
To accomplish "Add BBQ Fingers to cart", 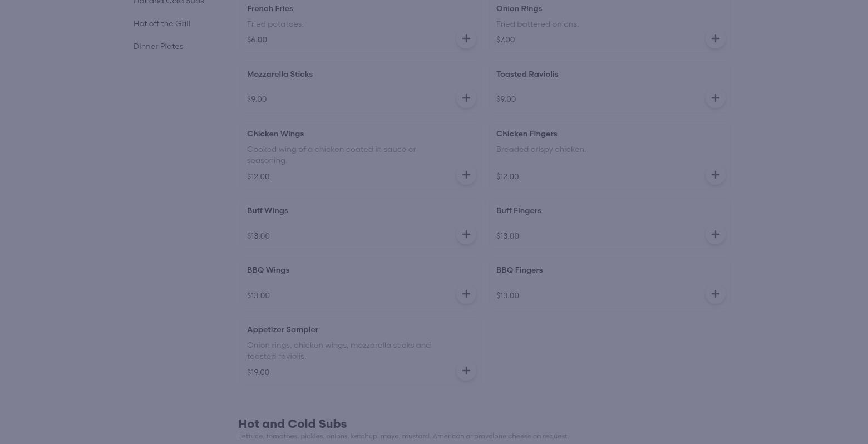I will coord(715,293).
